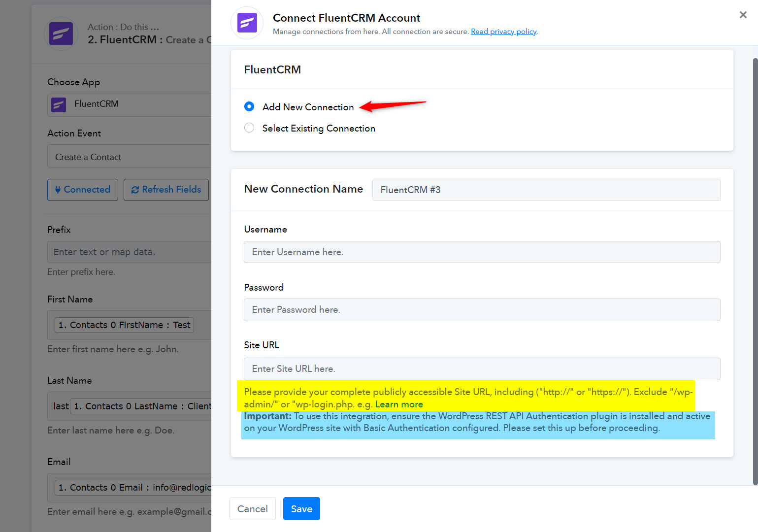Click the FluentCRM logo in the action step header
Screen dimensions: 758x532
(61, 34)
